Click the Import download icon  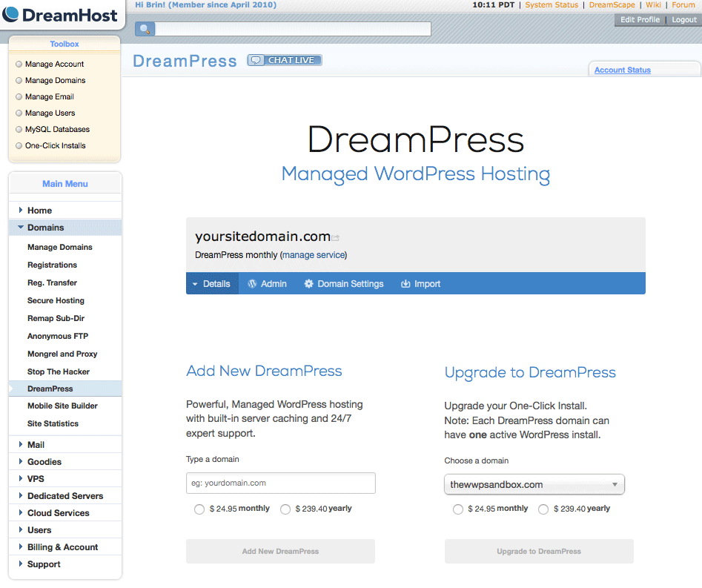[405, 284]
